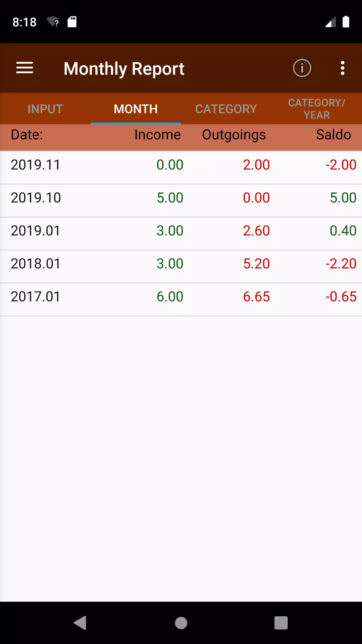Tap the Outgoings column header
Screen dimensions: 362x644
click(x=234, y=135)
